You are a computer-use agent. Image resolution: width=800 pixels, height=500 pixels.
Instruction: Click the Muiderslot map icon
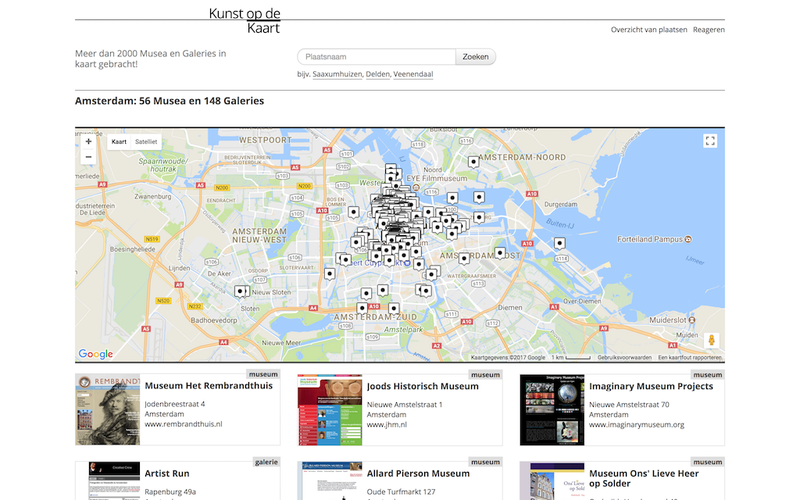(x=692, y=320)
